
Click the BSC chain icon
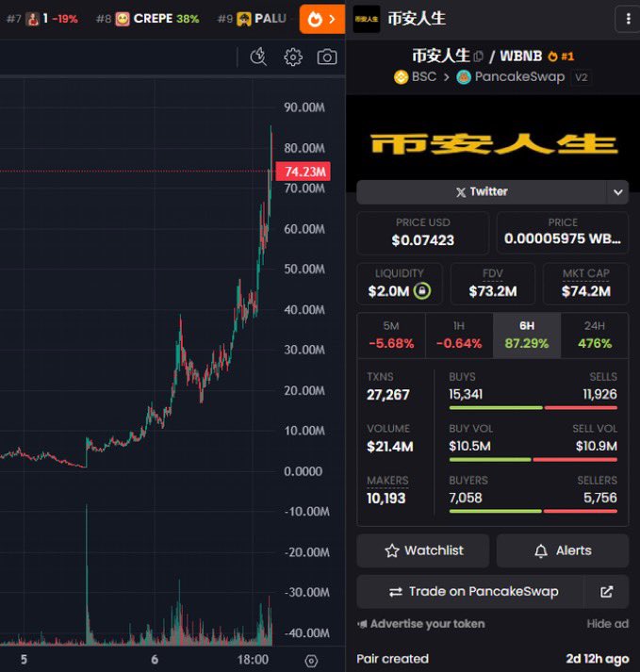pos(401,77)
